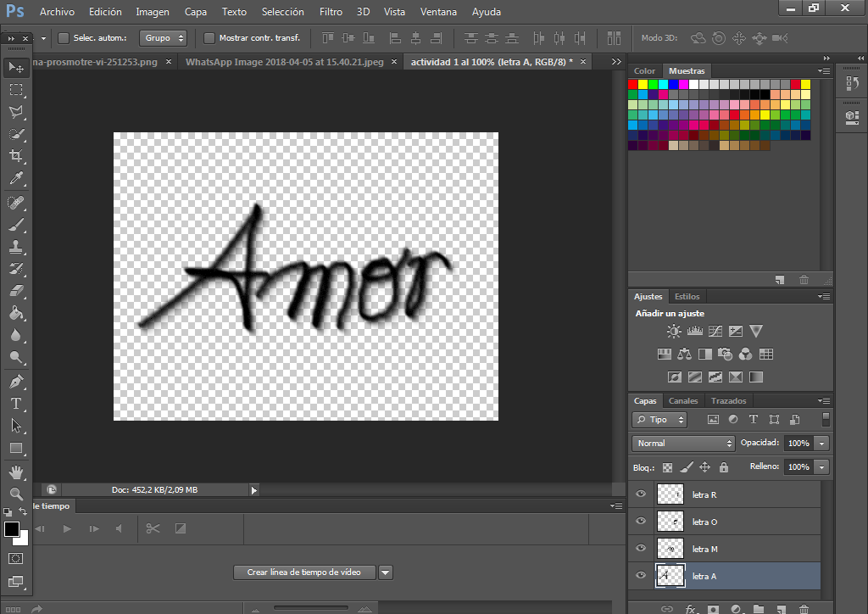Viewport: 868px width, 614px height.
Task: Select the Clone Stamp tool
Action: pyautogui.click(x=16, y=247)
